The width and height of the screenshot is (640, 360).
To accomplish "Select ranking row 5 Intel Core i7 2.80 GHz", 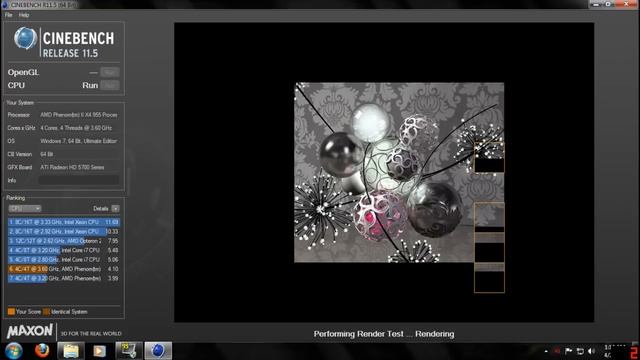I will click(64, 260).
